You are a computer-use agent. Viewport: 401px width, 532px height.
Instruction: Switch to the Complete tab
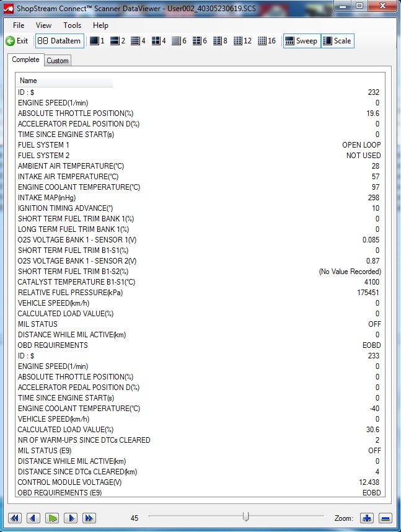pyautogui.click(x=26, y=60)
